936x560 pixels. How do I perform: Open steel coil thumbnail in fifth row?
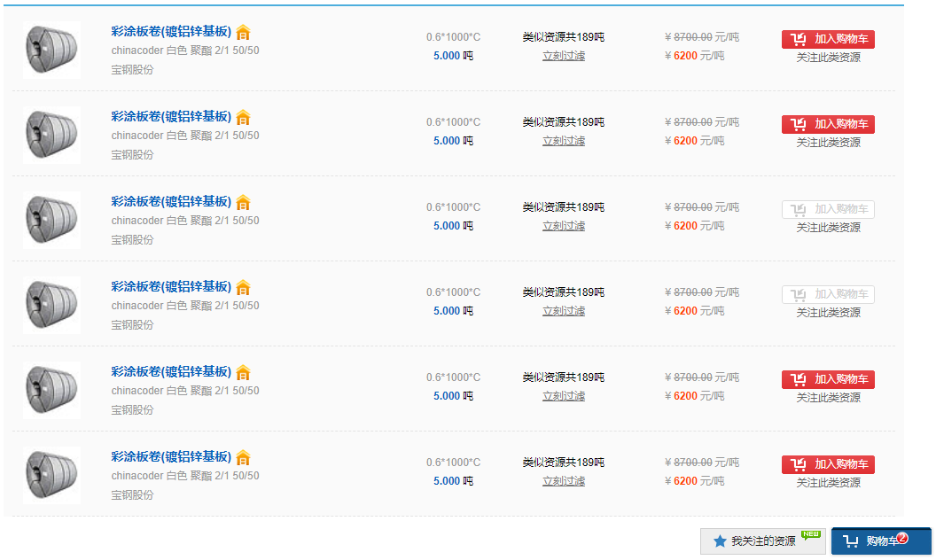(52, 390)
